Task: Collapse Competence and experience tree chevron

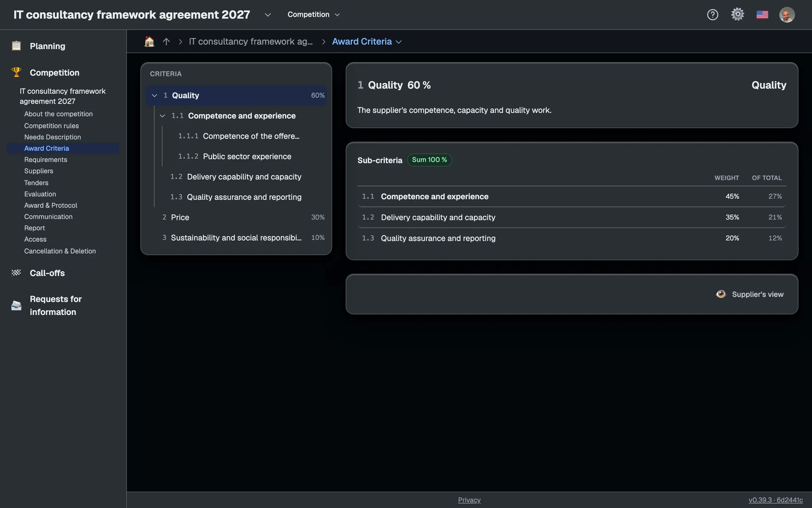Action: point(162,116)
